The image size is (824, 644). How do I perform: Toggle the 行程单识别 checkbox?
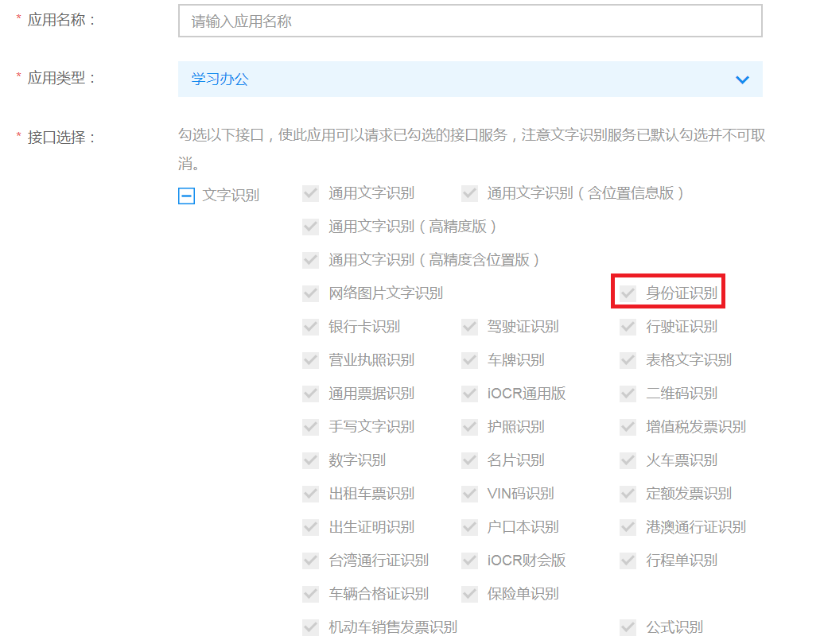[x=628, y=561]
